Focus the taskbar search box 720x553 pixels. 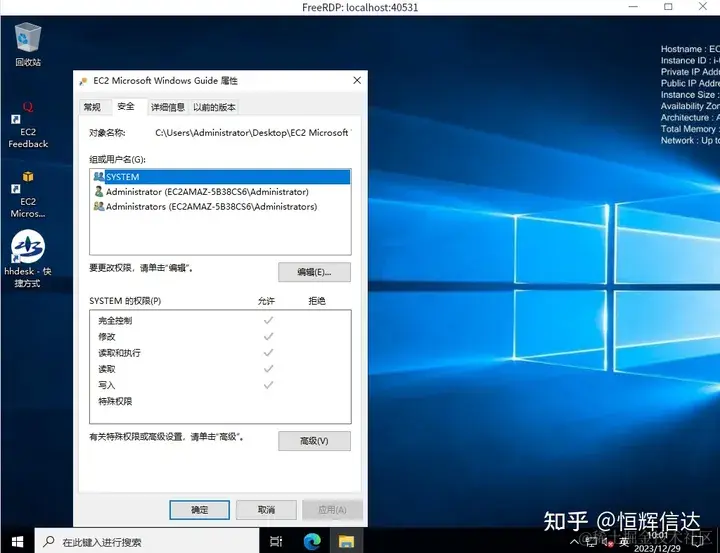[x=147, y=542]
